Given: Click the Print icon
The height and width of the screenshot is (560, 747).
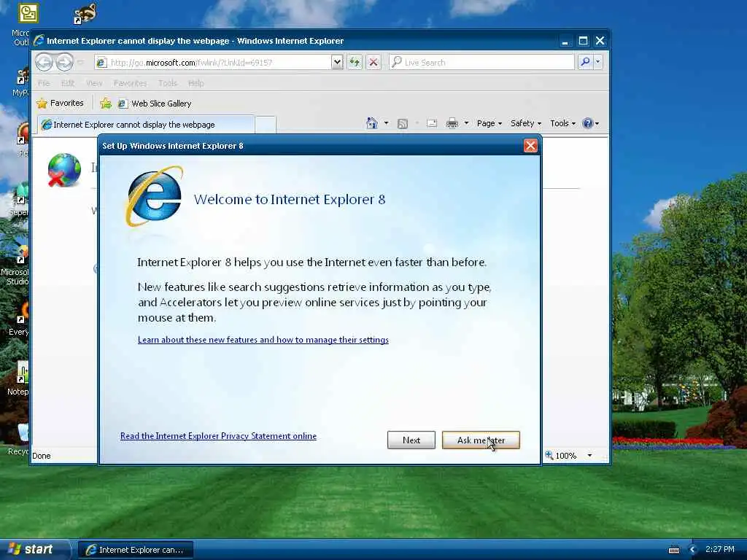Looking at the screenshot, I should click(x=452, y=124).
